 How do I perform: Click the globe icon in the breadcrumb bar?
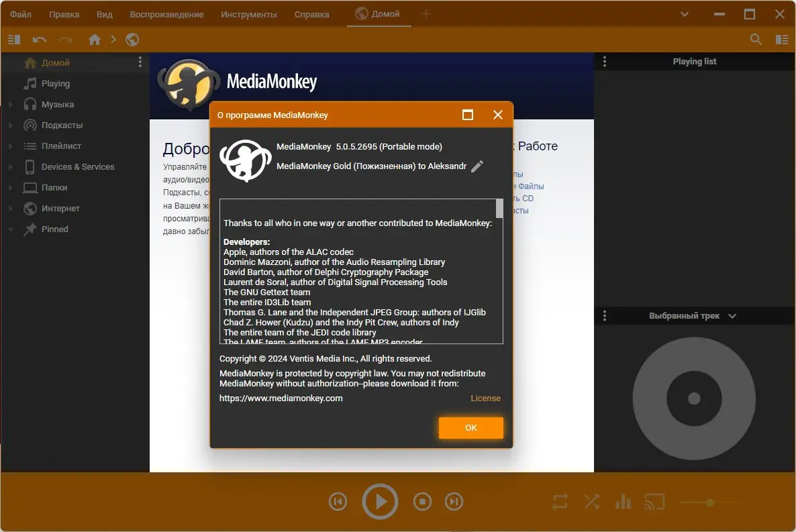point(132,39)
